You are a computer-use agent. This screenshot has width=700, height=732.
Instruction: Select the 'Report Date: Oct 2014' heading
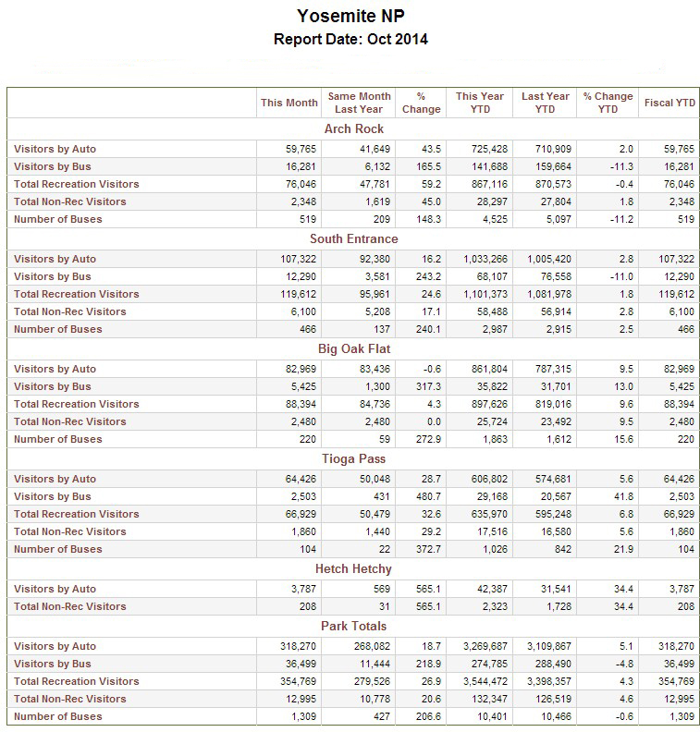point(350,39)
